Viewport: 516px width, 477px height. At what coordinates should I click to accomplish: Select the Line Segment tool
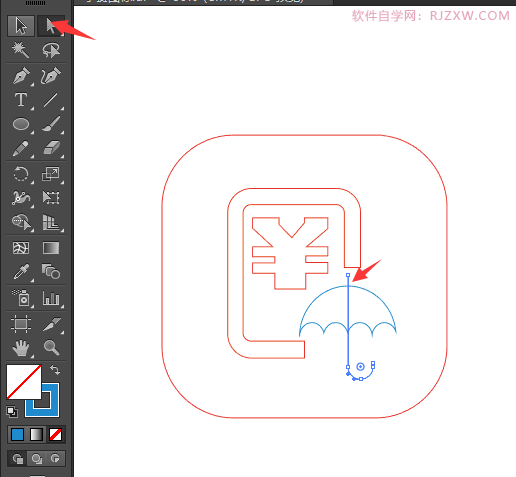pyautogui.click(x=51, y=100)
